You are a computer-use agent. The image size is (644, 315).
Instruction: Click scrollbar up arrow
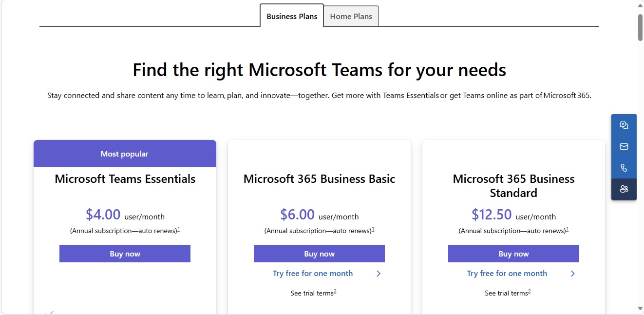pos(640,6)
